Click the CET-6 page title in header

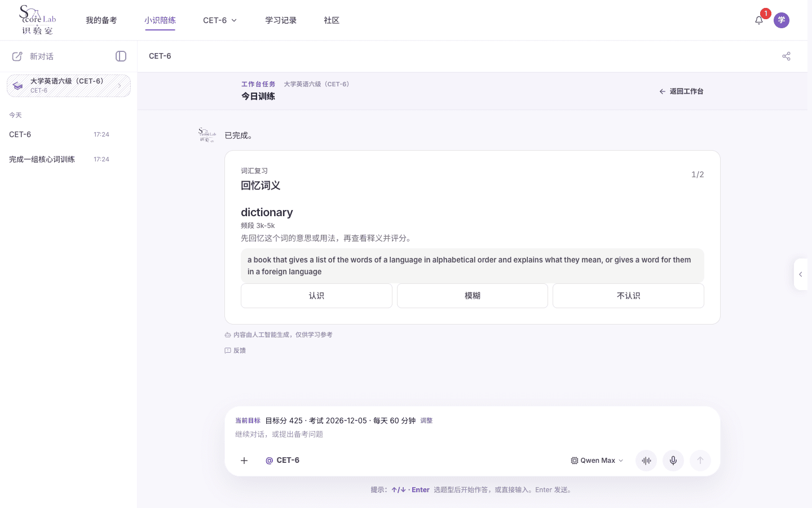coord(160,56)
